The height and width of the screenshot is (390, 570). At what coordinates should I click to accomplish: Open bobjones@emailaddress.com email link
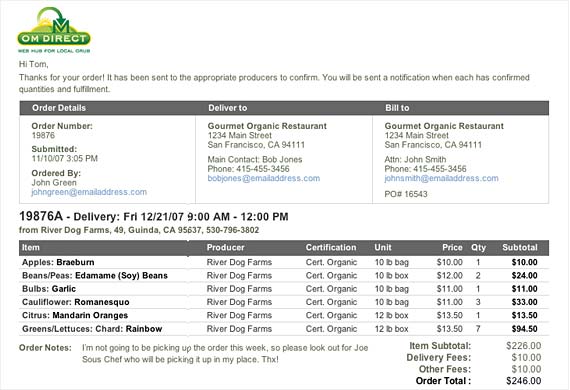[x=264, y=178]
